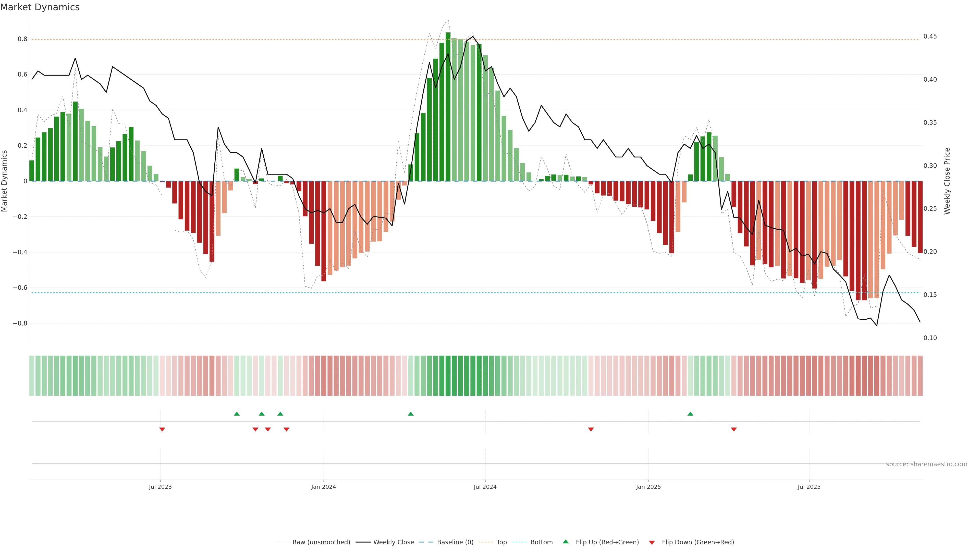The height and width of the screenshot is (551, 980).
Task: Click the Jul 2025 x-axis label
Action: 809,487
